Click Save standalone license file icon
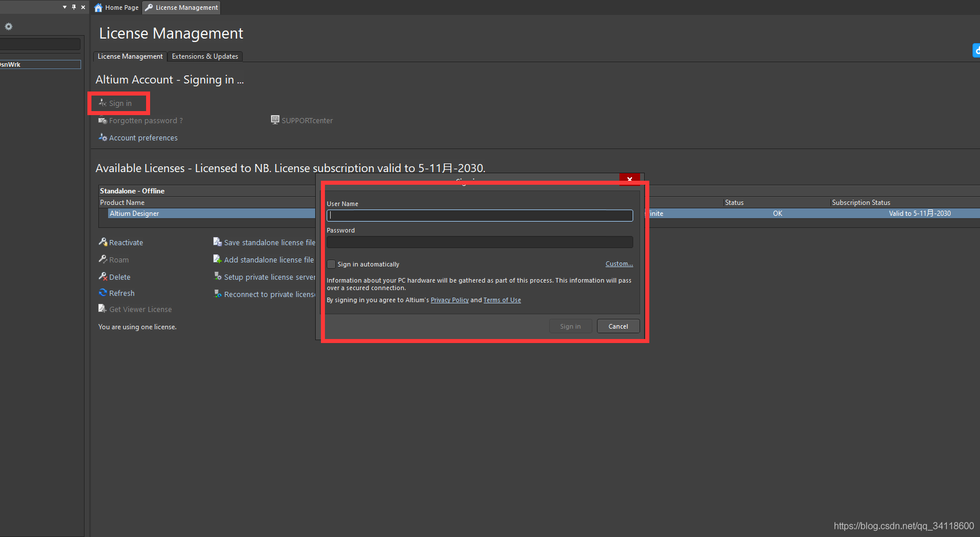Screen dimensions: 980x537 217,242
